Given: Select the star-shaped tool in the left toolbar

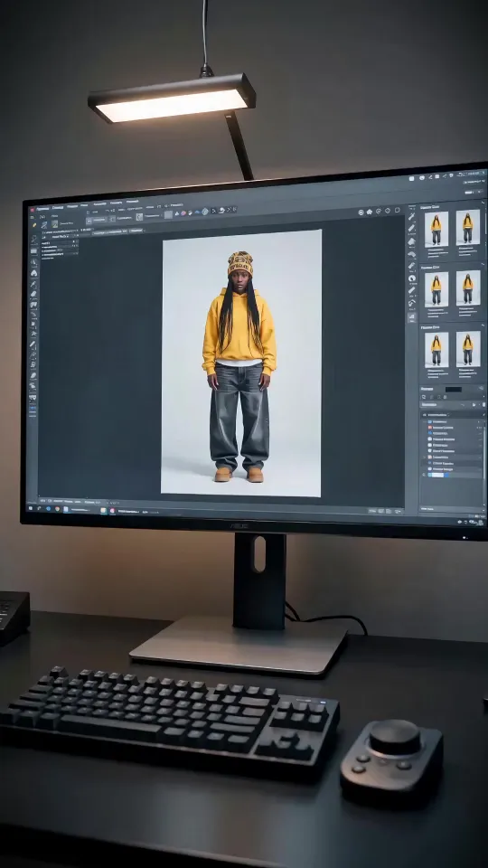Looking at the screenshot, I should pyautogui.click(x=33, y=334).
